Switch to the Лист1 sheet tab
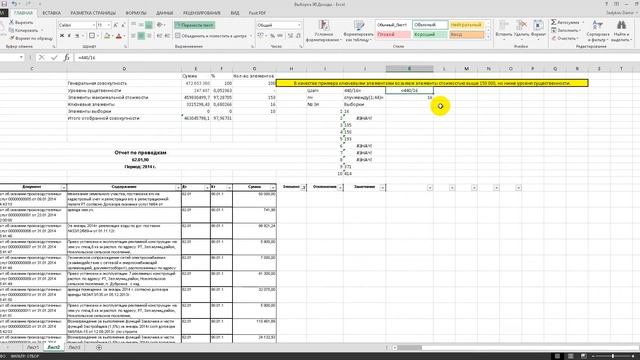640x360 pixels. pos(33,347)
